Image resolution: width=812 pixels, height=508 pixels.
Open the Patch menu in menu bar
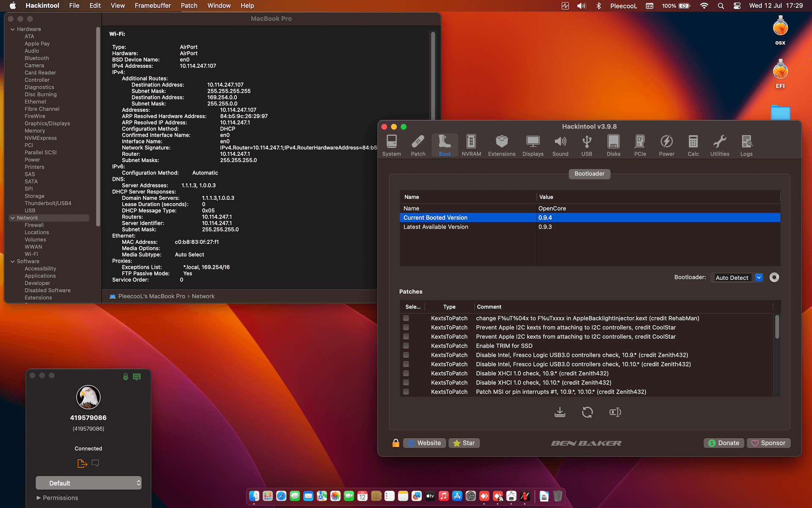[x=189, y=6]
